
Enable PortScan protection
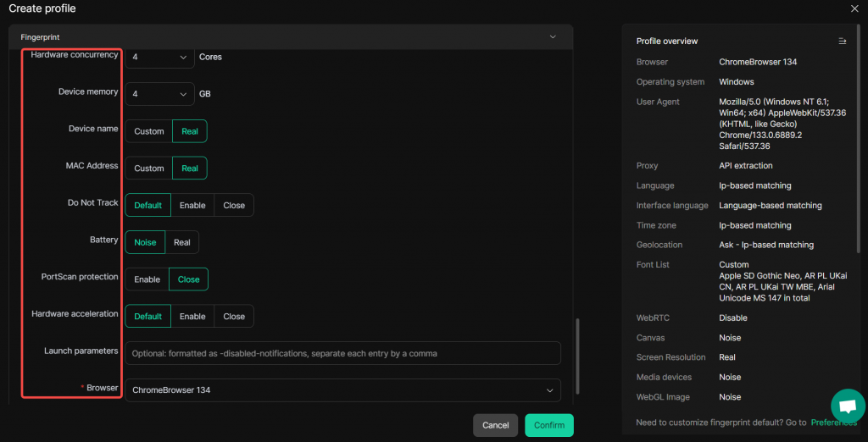pos(147,279)
